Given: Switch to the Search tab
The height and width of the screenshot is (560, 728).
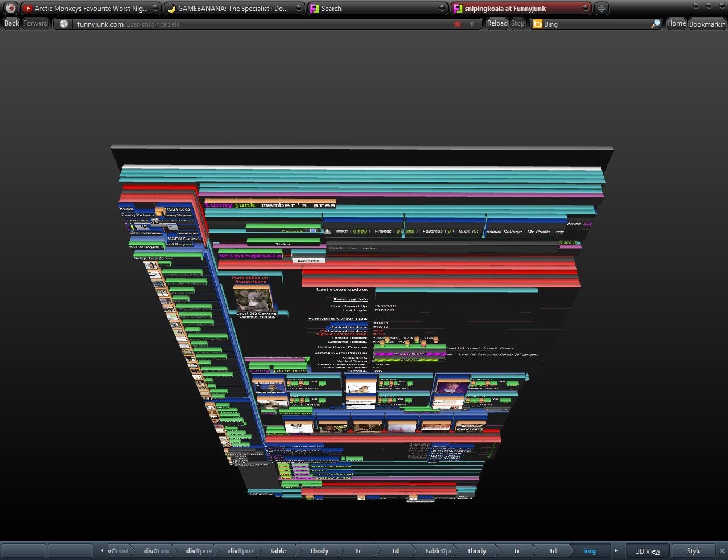Looking at the screenshot, I should click(x=378, y=8).
